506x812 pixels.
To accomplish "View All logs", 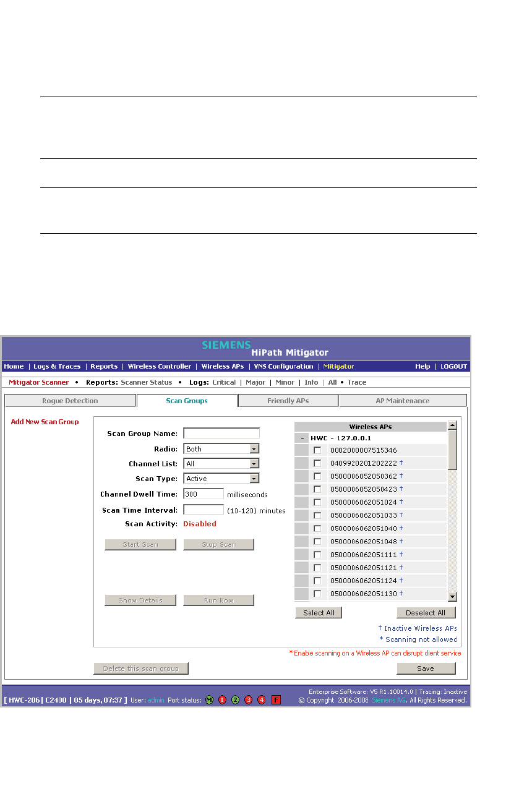I will coord(333,382).
